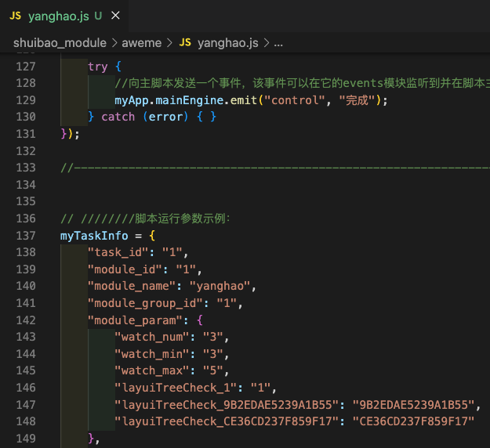Expand the breadcrumb ellipsis symbol list
The image size is (490, 448).
point(278,42)
